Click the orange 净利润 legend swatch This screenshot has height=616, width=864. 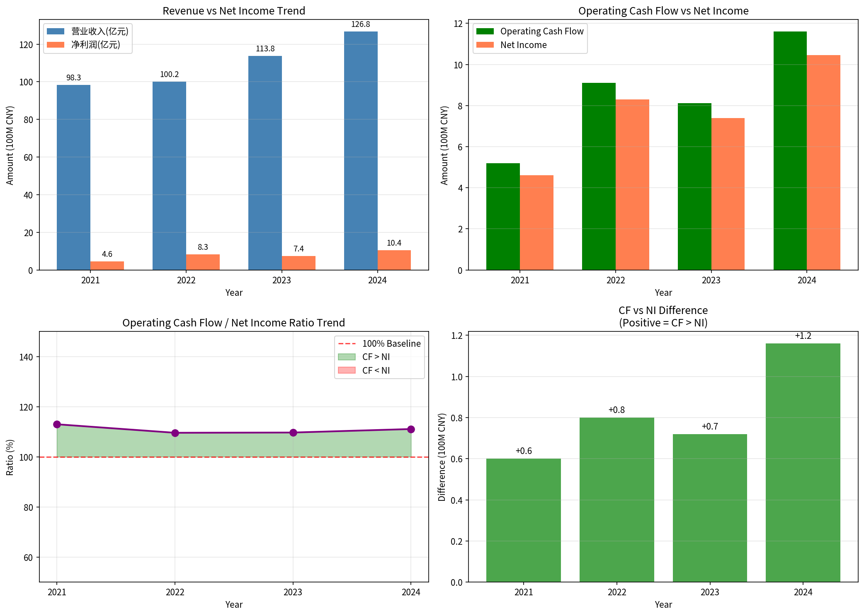[56, 45]
